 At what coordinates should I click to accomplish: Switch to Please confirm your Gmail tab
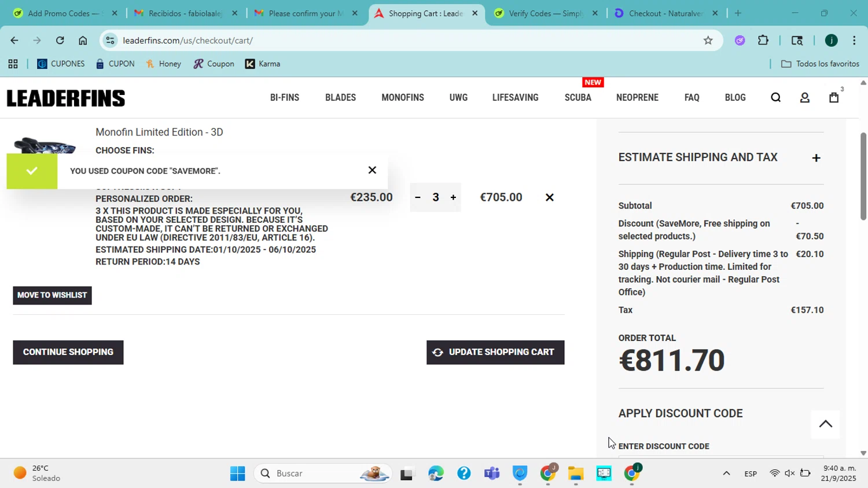click(306, 13)
